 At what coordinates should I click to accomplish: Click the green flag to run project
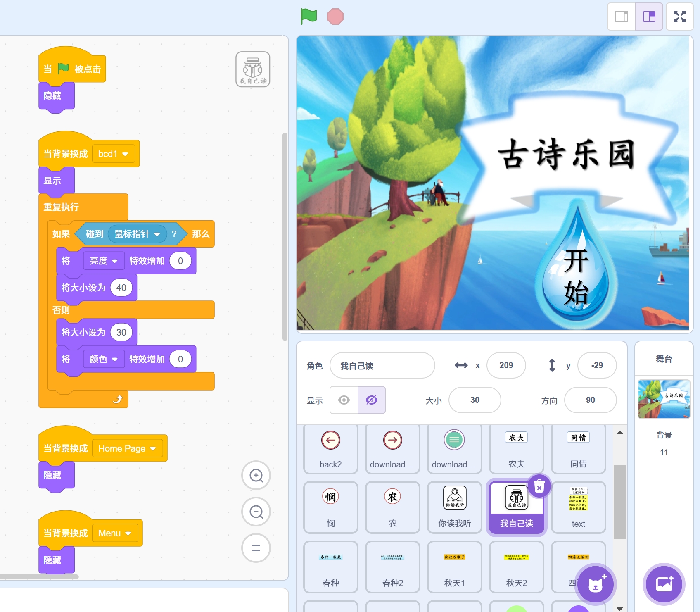(308, 17)
